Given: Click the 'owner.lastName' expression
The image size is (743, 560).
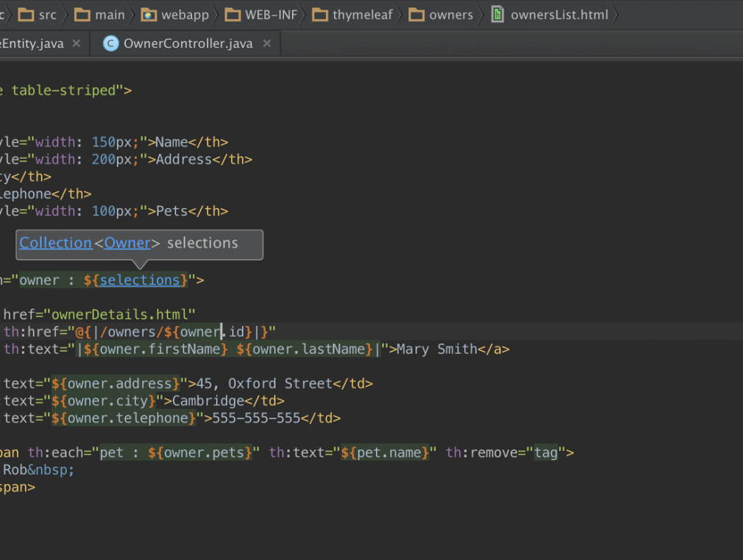Looking at the screenshot, I should pos(308,350).
